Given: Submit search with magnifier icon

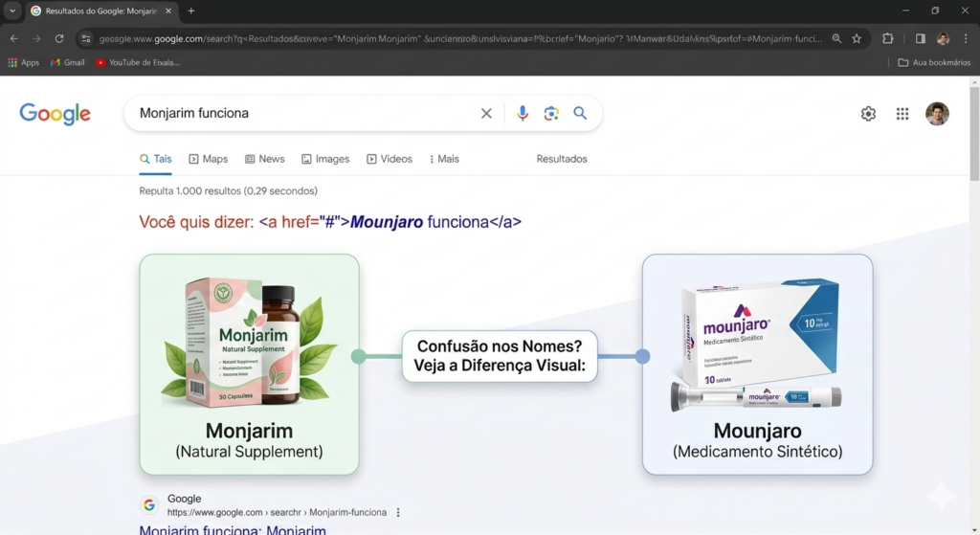Looking at the screenshot, I should 580,113.
